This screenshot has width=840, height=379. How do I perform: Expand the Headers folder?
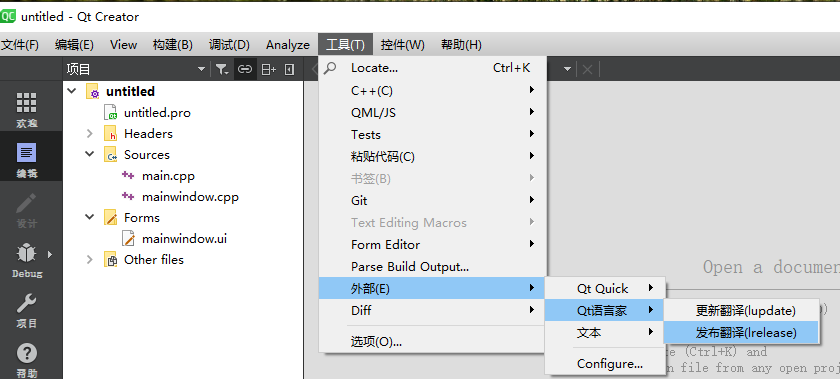coord(89,134)
